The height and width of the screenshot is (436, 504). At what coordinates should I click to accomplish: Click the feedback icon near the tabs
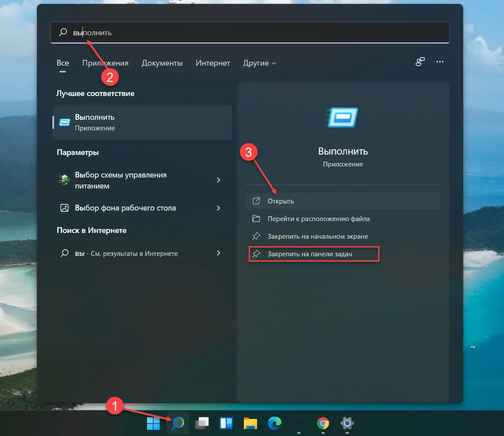[x=420, y=62]
